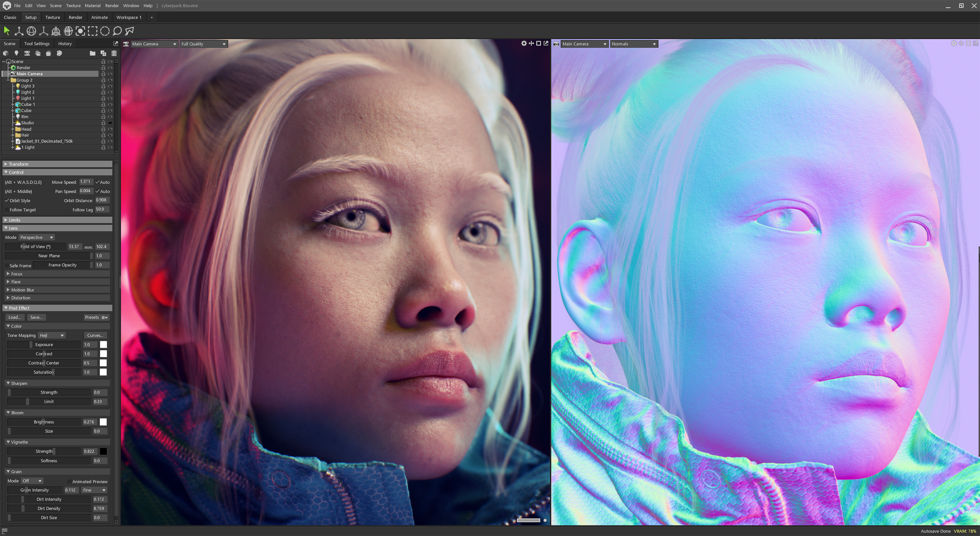Select the rotate sphere gizmo tool
Image resolution: width=980 pixels, height=536 pixels.
(31, 31)
